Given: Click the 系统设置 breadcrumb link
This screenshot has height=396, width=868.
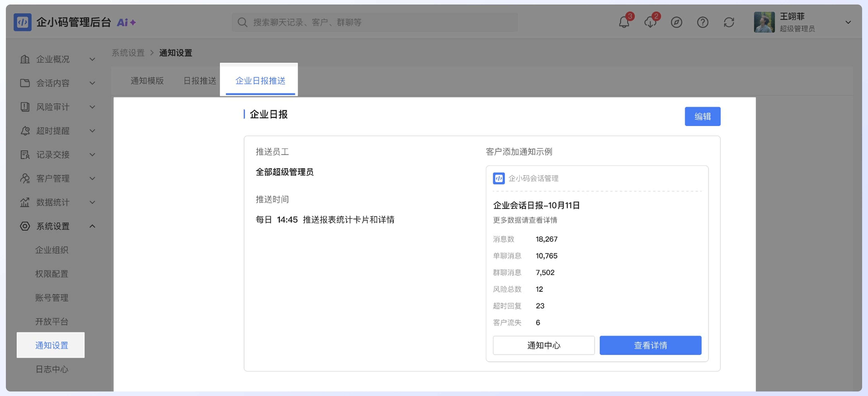Looking at the screenshot, I should (128, 53).
